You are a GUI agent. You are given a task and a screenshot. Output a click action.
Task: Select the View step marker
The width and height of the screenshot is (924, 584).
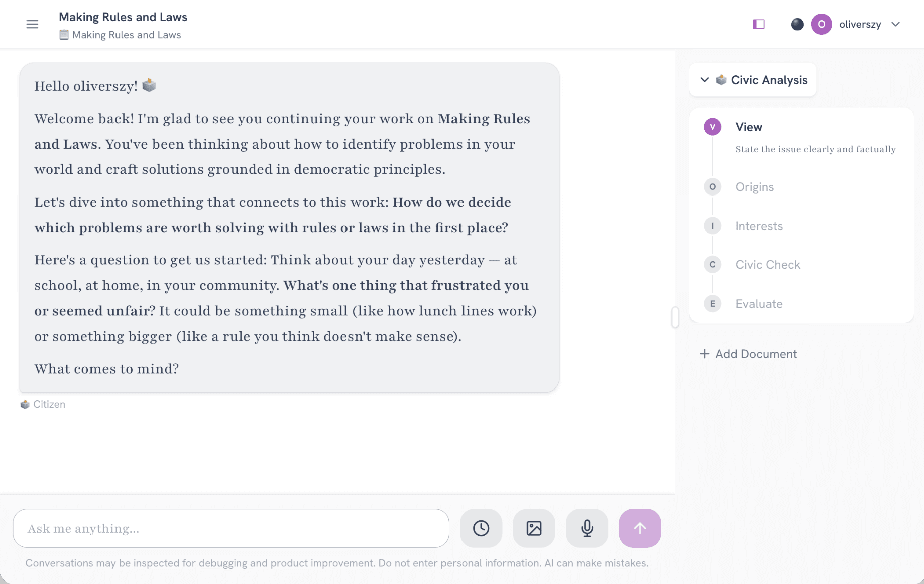coord(712,127)
